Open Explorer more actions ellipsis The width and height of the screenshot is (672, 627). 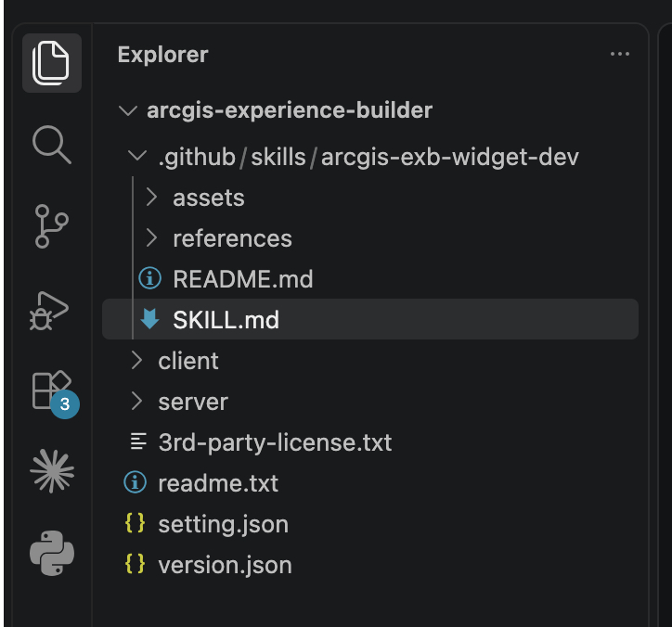click(620, 54)
